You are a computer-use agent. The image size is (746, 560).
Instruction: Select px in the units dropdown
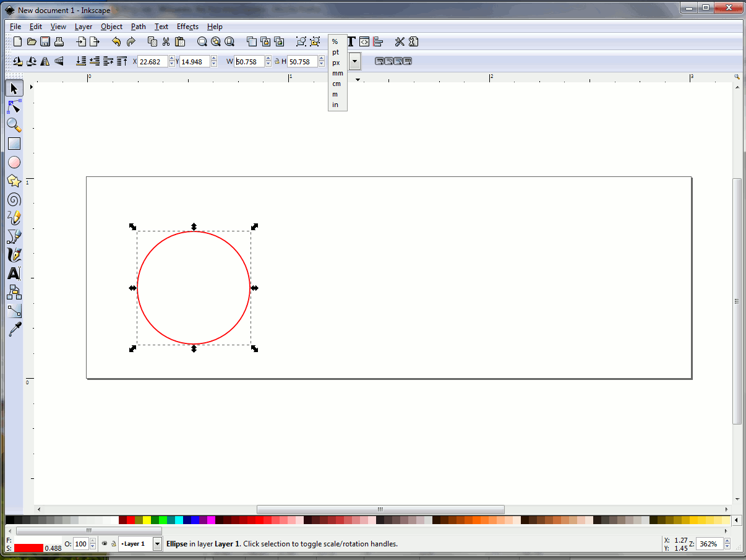click(x=336, y=62)
